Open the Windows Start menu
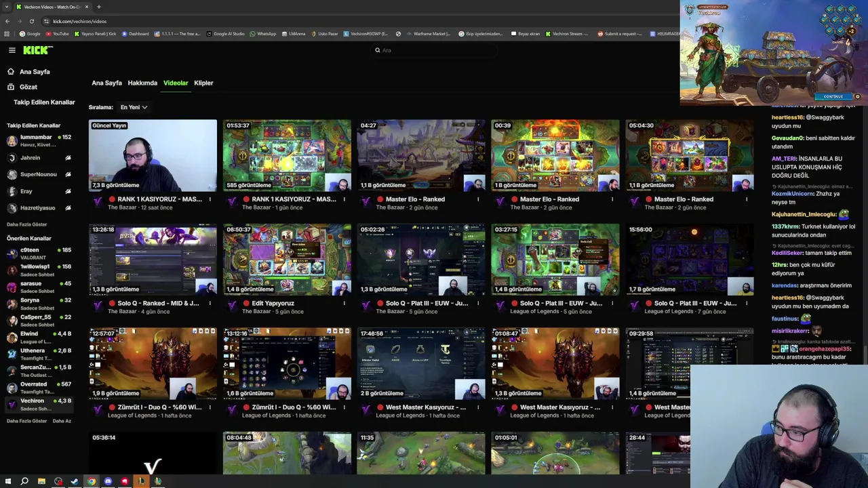Viewport: 868px width, 488px height. [7, 481]
